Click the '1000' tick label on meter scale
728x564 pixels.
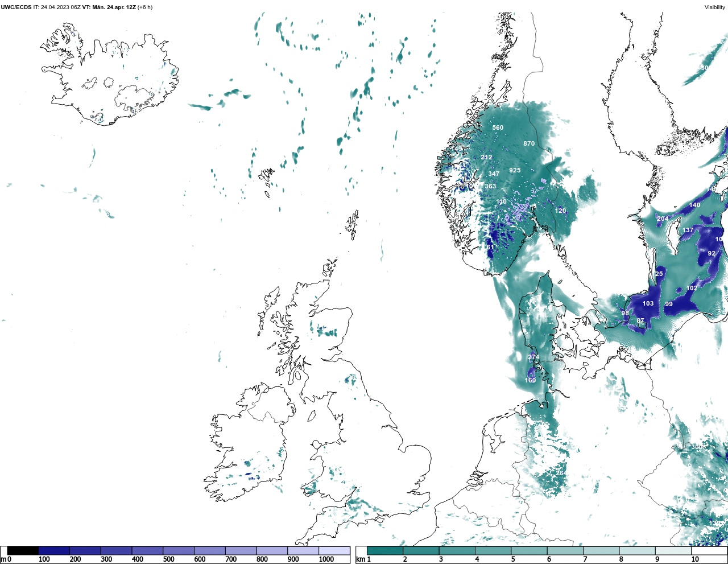click(x=326, y=559)
